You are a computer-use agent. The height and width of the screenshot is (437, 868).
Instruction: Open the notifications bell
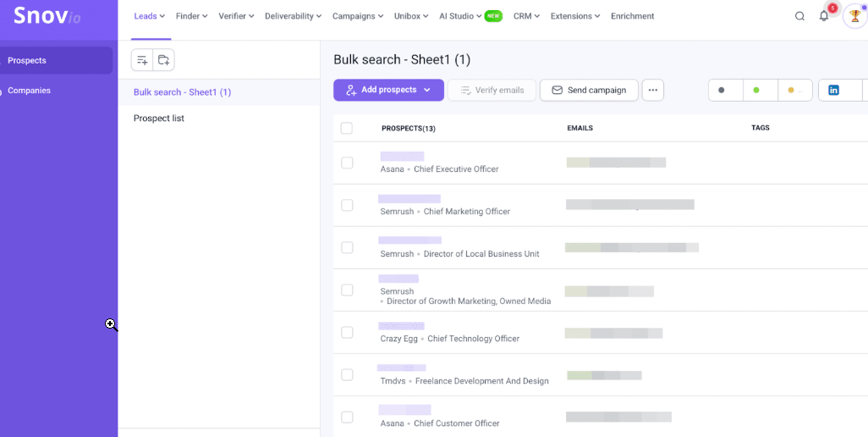824,16
